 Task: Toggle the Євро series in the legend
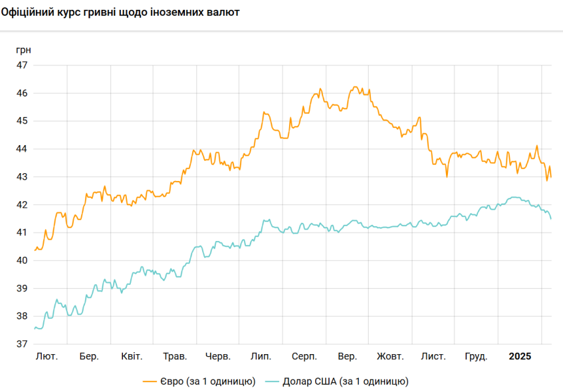pyautogui.click(x=199, y=382)
